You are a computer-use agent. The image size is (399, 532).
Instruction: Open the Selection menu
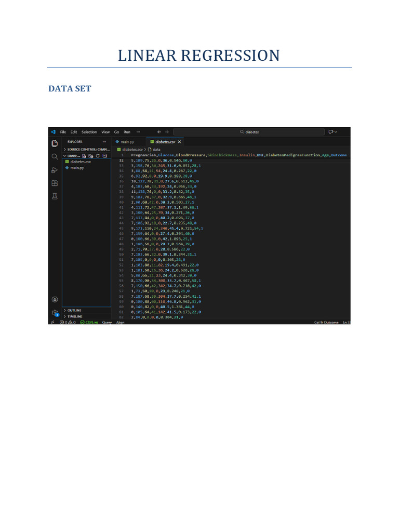click(x=89, y=132)
